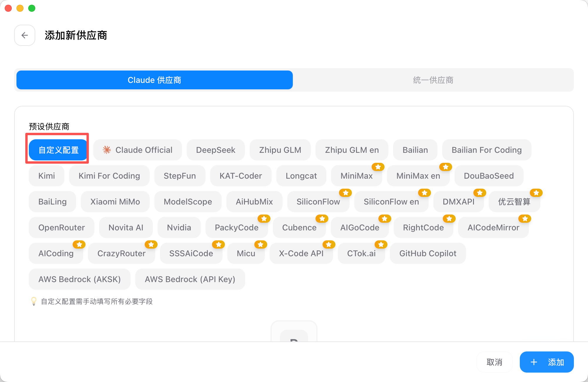The image size is (588, 382).
Task: Click star badge on Micu
Action: 261,244
